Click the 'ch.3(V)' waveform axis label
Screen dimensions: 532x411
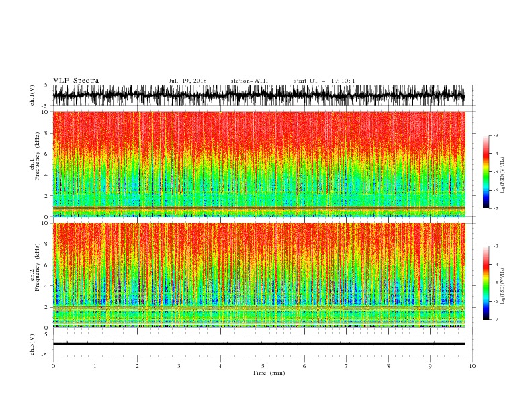32,345
